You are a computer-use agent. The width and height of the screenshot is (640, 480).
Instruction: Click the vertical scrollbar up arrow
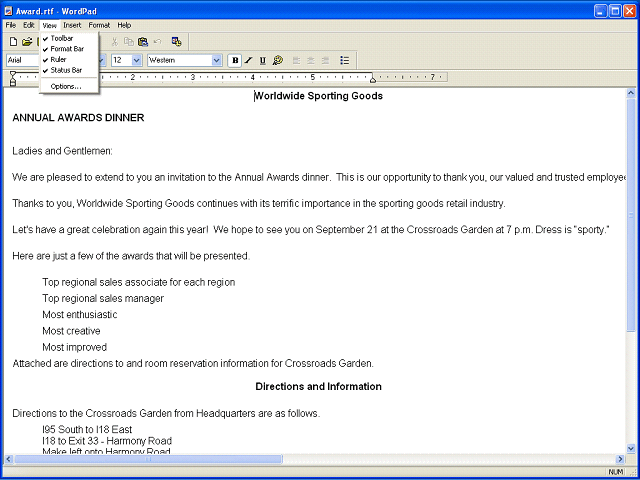(630, 93)
